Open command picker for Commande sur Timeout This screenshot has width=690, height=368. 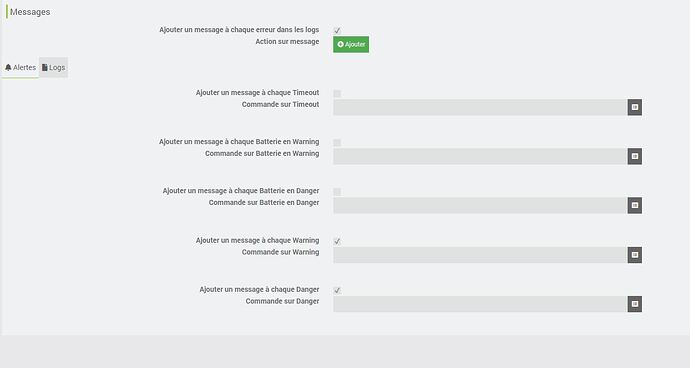(635, 107)
